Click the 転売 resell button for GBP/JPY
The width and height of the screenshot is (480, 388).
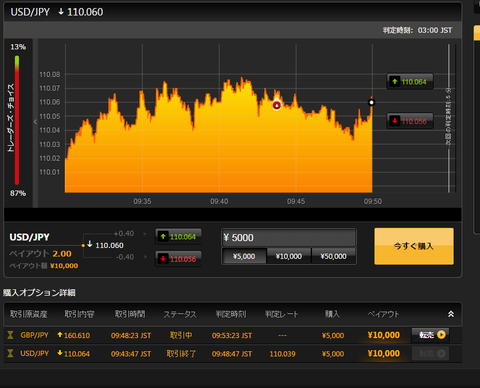(x=431, y=335)
